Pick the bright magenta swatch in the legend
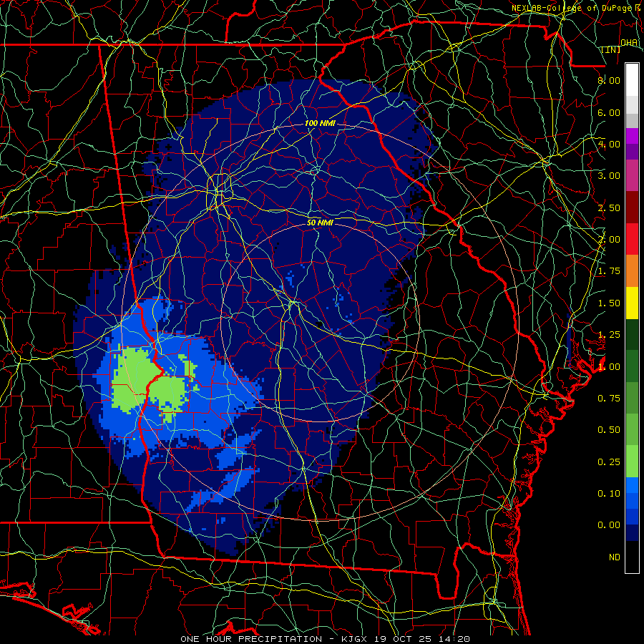Image resolution: width=644 pixels, height=644 pixels. click(x=632, y=136)
